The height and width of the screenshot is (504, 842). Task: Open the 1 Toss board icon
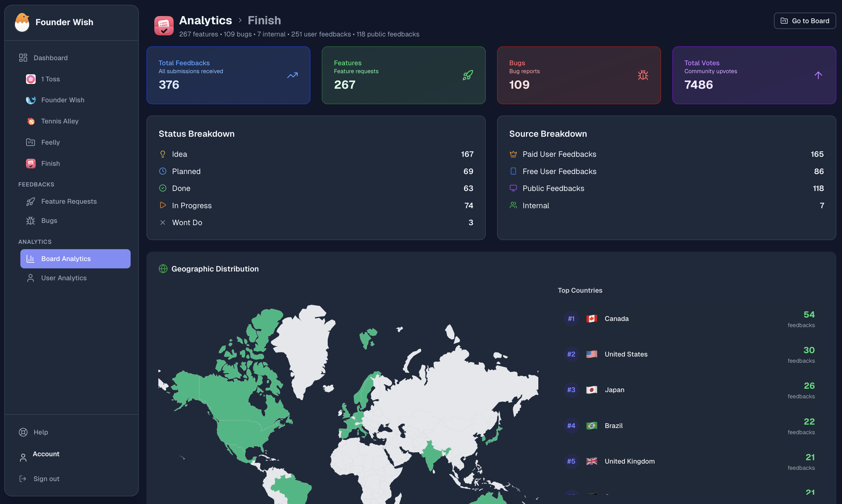(31, 79)
